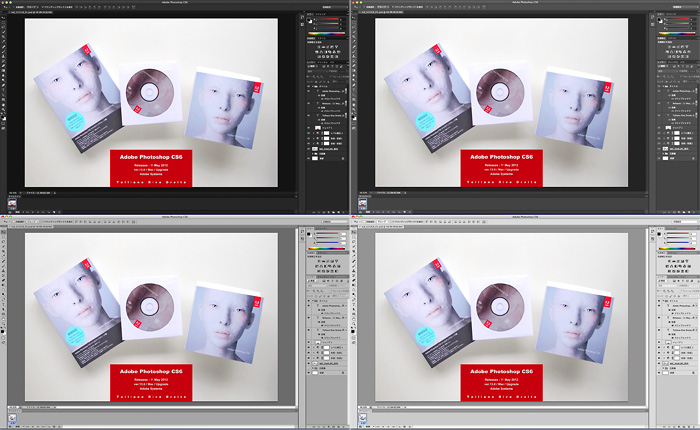Select the timeline frame thumbnail in the light-gray-theme window
This screenshot has width=700, height=430.
point(362,418)
